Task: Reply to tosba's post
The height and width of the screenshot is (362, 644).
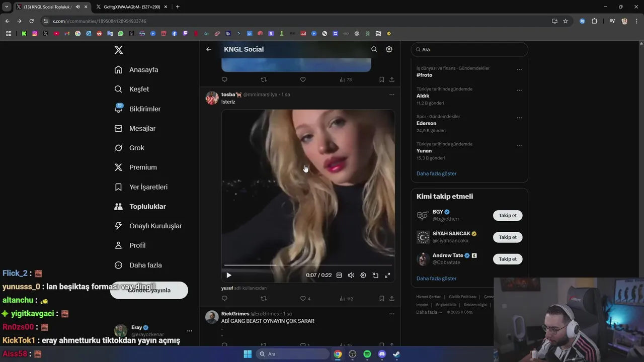Action: 224,299
